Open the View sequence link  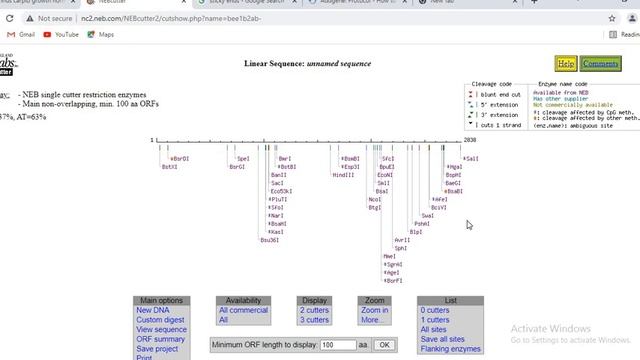tap(161, 329)
